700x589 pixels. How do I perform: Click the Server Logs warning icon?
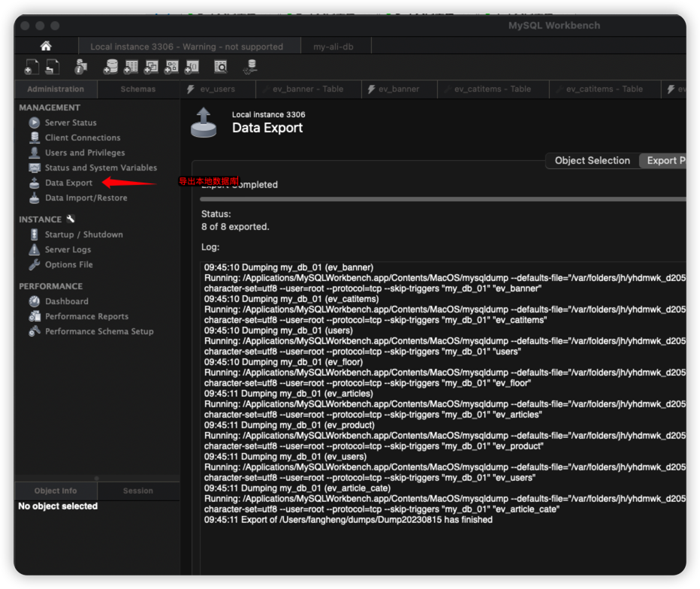pyautogui.click(x=35, y=249)
